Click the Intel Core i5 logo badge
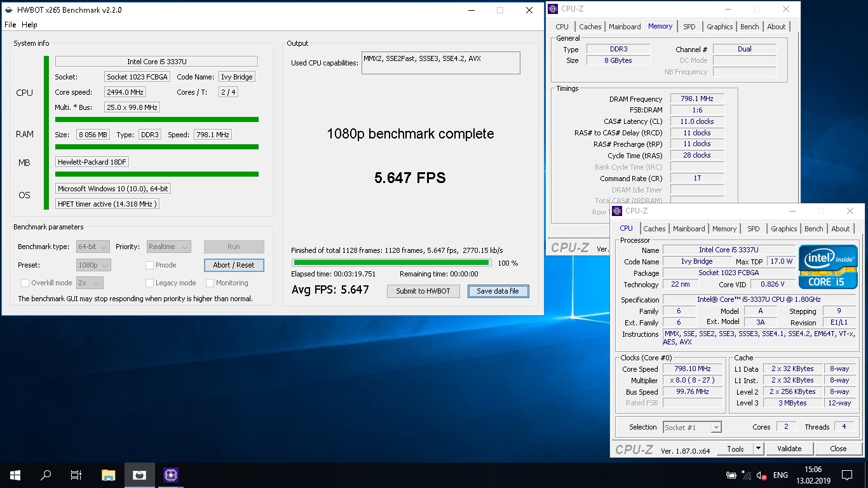 point(828,267)
